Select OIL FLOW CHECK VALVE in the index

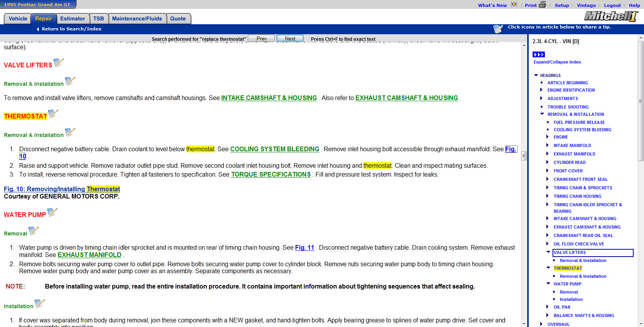[x=579, y=244]
